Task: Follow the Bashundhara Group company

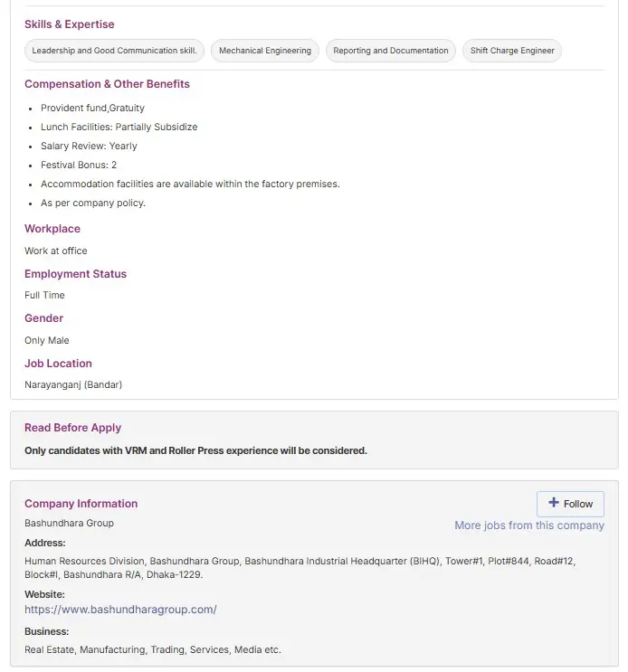Action: pos(570,504)
